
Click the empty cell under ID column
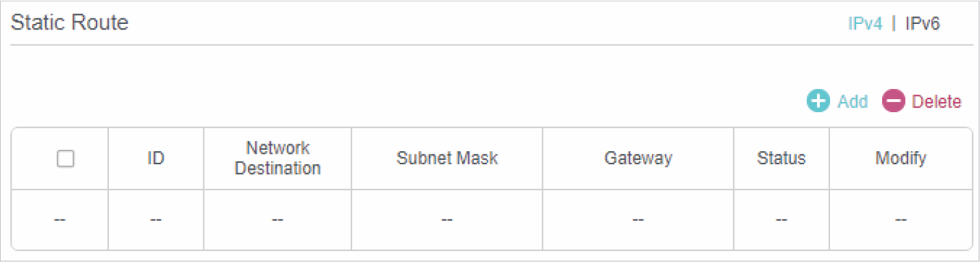[x=155, y=220]
